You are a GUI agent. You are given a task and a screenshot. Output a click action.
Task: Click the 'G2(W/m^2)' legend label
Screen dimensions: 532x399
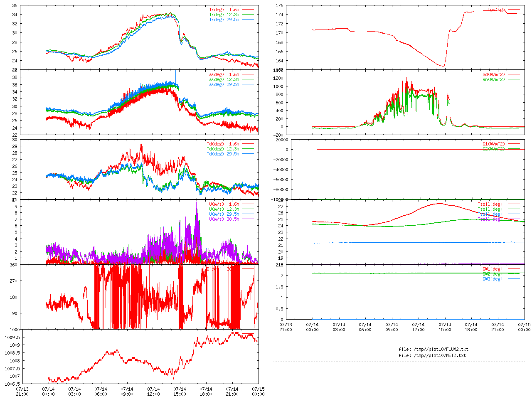tap(494, 149)
